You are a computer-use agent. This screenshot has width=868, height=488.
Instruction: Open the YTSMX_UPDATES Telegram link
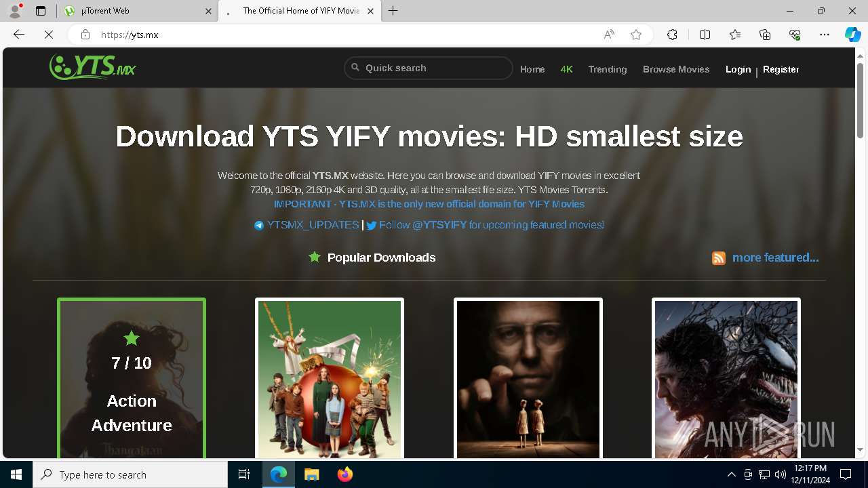(313, 225)
